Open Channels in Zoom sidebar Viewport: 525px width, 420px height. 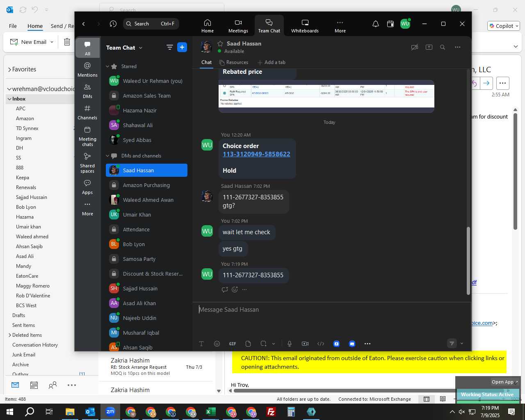(87, 112)
